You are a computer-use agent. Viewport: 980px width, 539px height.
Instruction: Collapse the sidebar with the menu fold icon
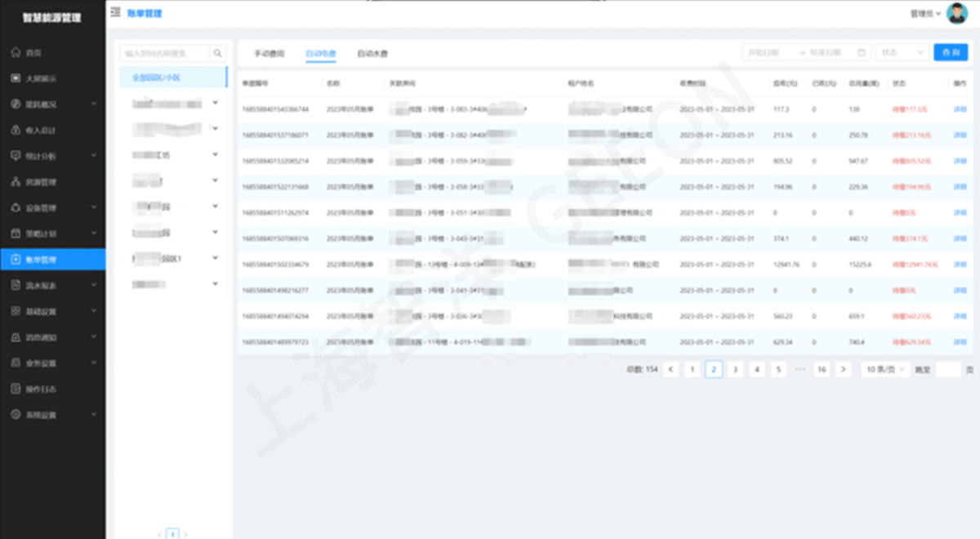pos(115,13)
